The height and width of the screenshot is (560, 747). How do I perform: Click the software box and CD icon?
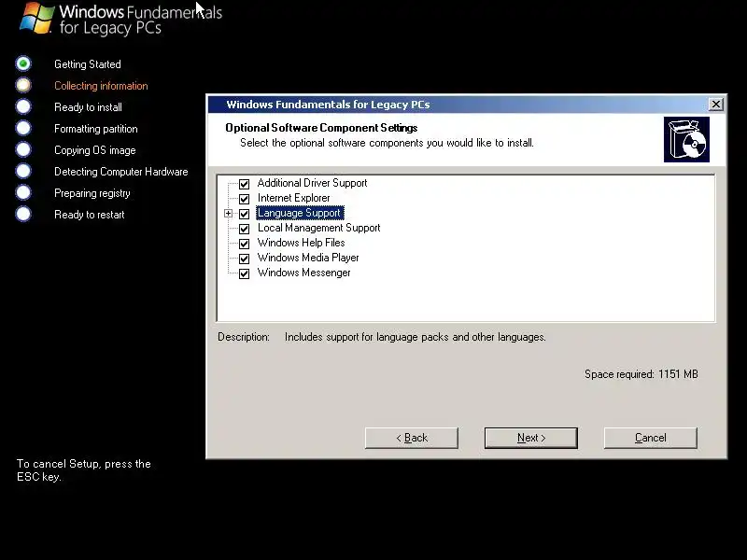[x=686, y=139]
